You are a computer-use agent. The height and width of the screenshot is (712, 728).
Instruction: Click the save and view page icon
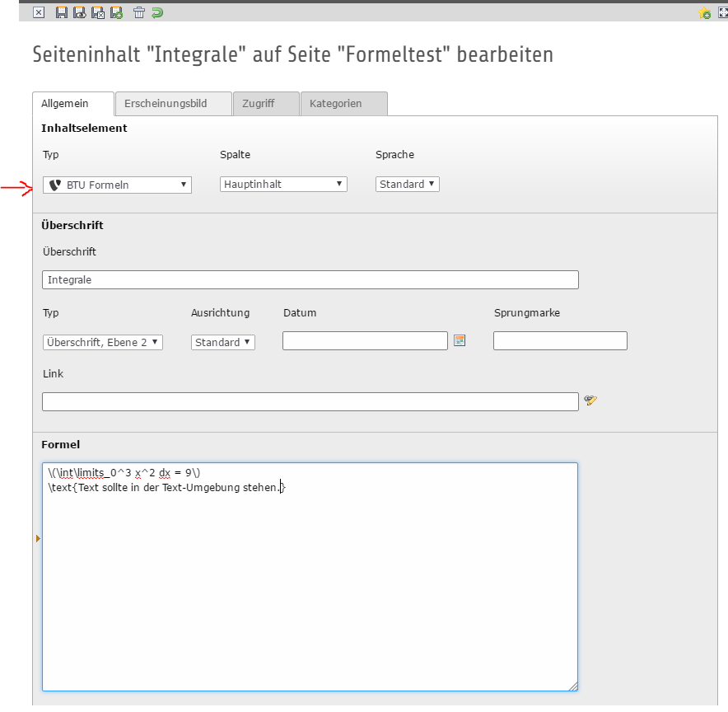(x=80, y=12)
